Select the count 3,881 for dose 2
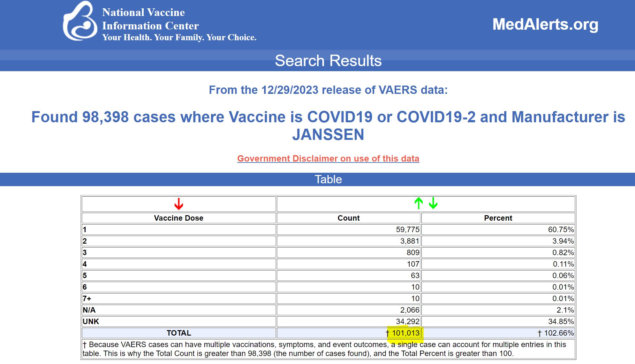Viewport: 635px width, 364px height. 410,241
